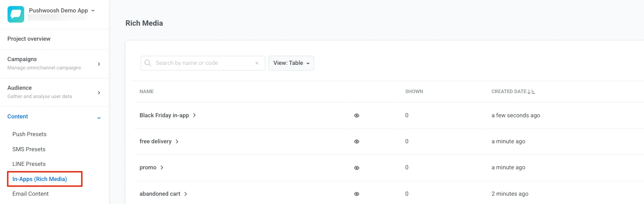Expand the Audience sidebar section
Image resolution: width=644 pixels, height=204 pixels.
99,93
